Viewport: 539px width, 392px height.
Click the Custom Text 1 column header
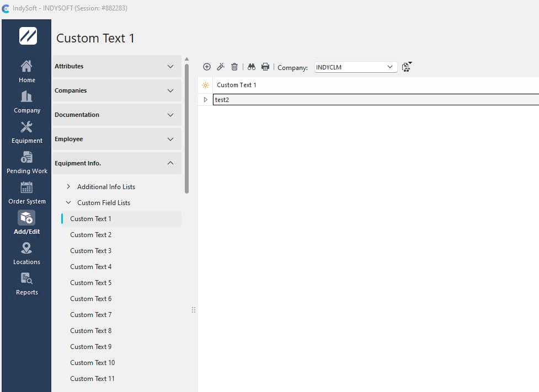tap(376, 85)
